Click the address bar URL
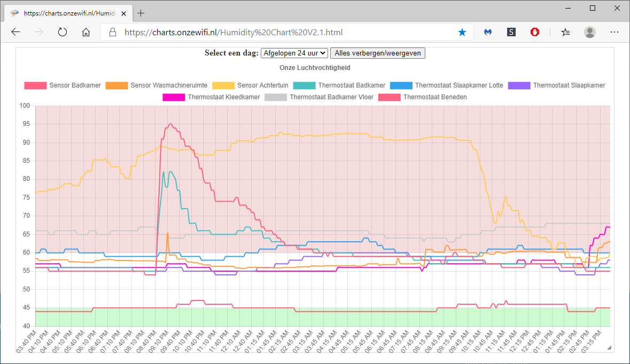This screenshot has width=630, height=364. click(x=234, y=33)
